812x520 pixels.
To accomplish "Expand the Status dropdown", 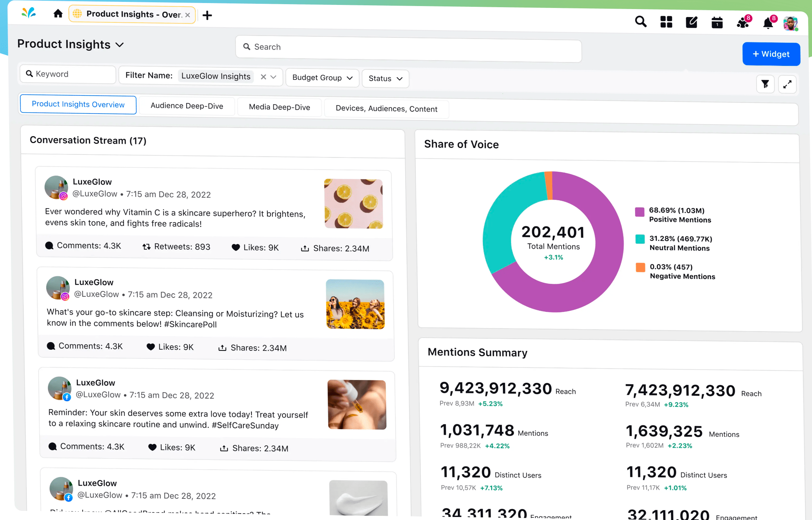I will click(x=385, y=79).
